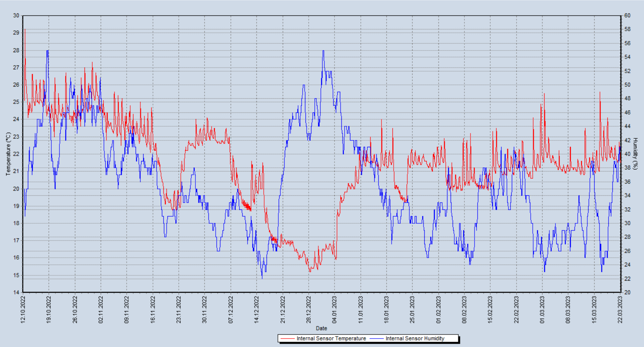The width and height of the screenshot is (644, 347).
Task: Click the 15 label on the temperature axis
Action: [x=16, y=275]
